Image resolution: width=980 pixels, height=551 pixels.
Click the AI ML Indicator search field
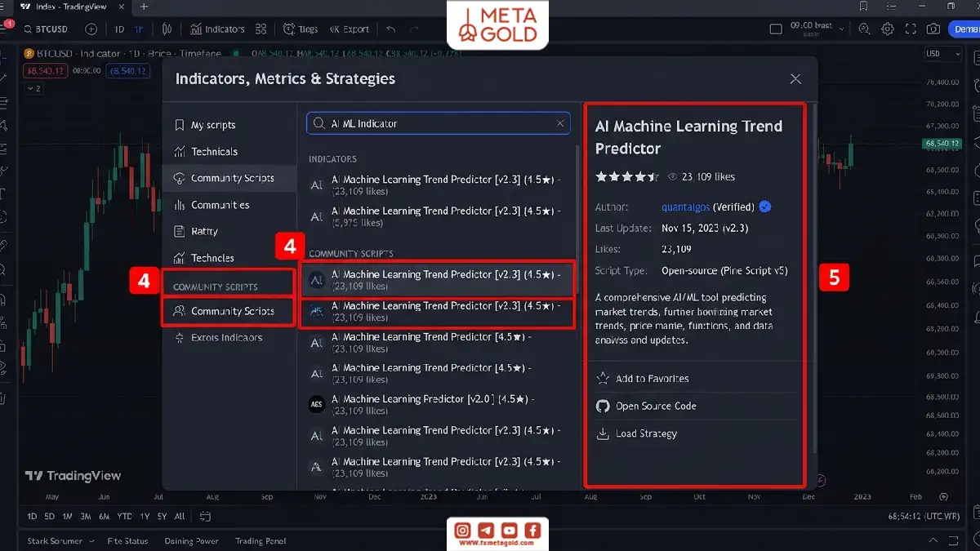click(x=438, y=123)
